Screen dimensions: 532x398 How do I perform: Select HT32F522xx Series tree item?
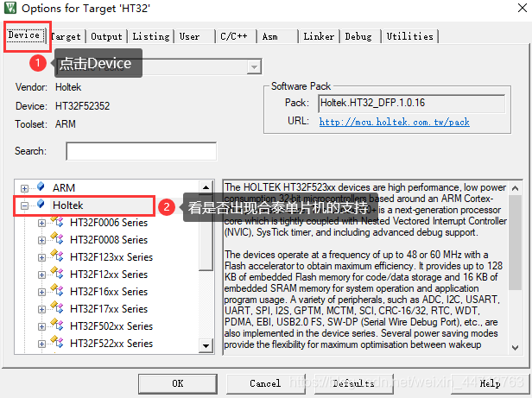pyautogui.click(x=111, y=344)
